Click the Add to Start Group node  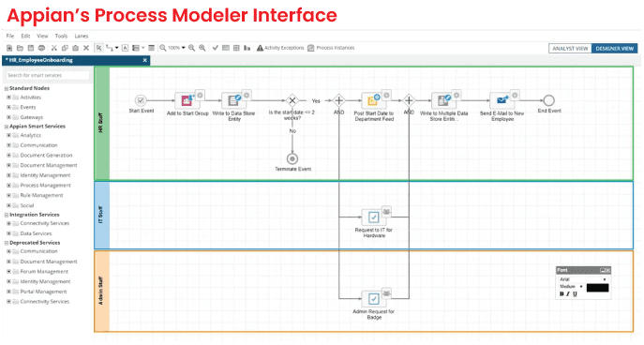[x=187, y=100]
